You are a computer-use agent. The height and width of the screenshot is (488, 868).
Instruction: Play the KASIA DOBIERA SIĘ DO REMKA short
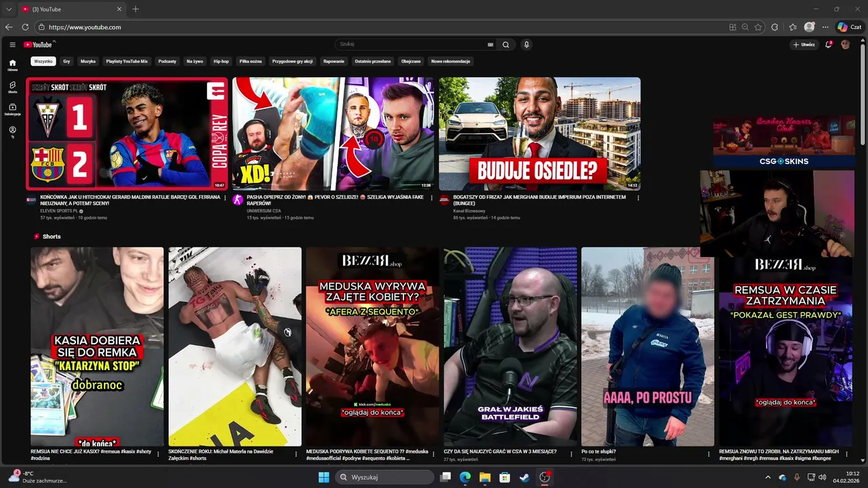point(97,346)
